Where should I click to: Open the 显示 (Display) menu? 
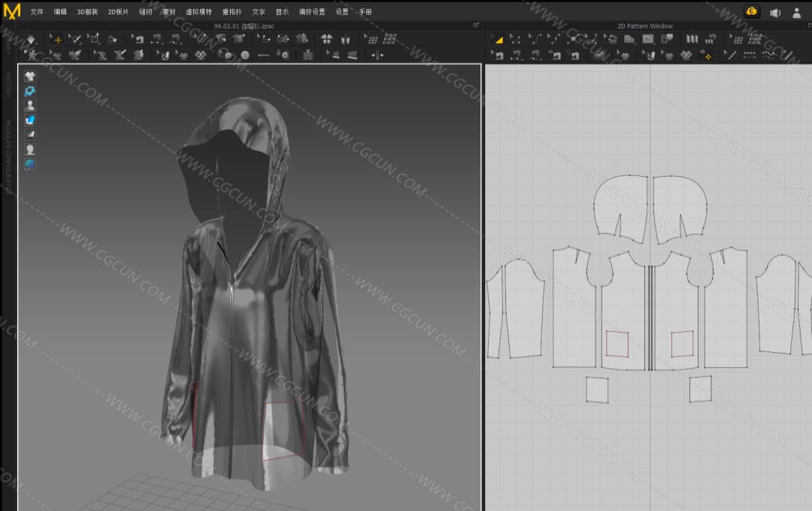tap(282, 12)
